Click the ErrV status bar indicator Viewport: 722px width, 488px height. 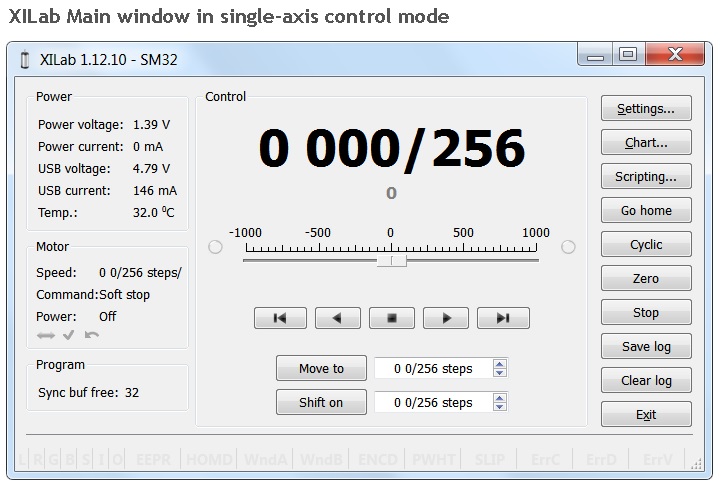coord(658,459)
